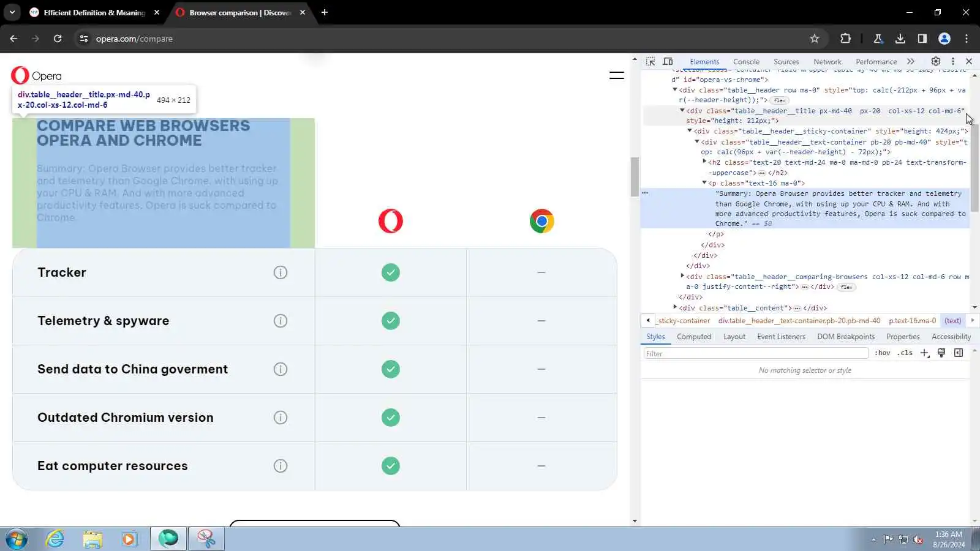The image size is (980, 551).
Task: Activate the DevTools element inspector tool
Action: point(650,61)
